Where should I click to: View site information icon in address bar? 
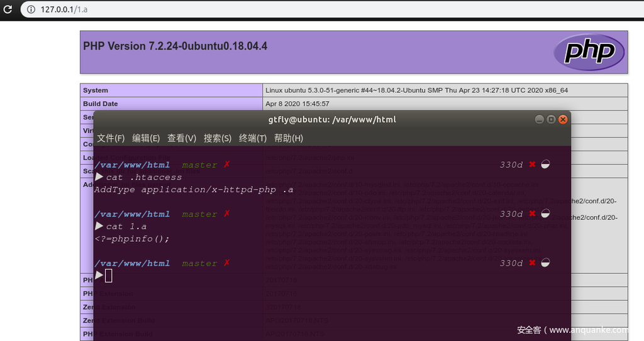coord(31,9)
